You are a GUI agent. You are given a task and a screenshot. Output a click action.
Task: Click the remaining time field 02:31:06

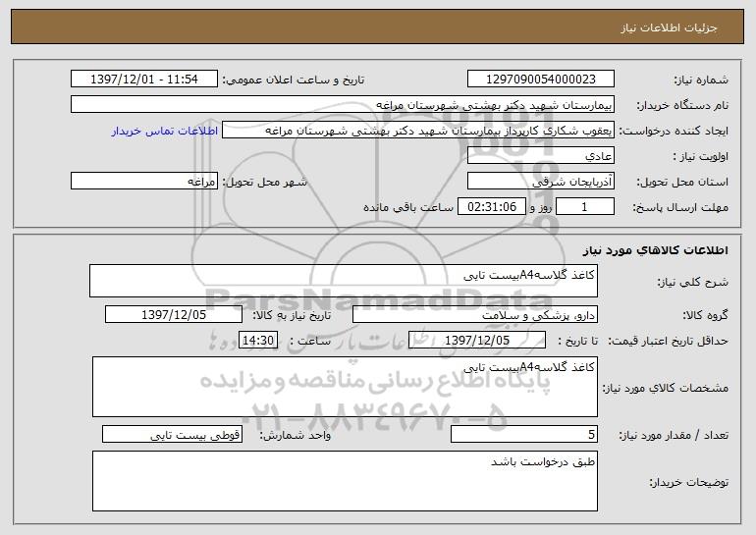pyautogui.click(x=491, y=207)
